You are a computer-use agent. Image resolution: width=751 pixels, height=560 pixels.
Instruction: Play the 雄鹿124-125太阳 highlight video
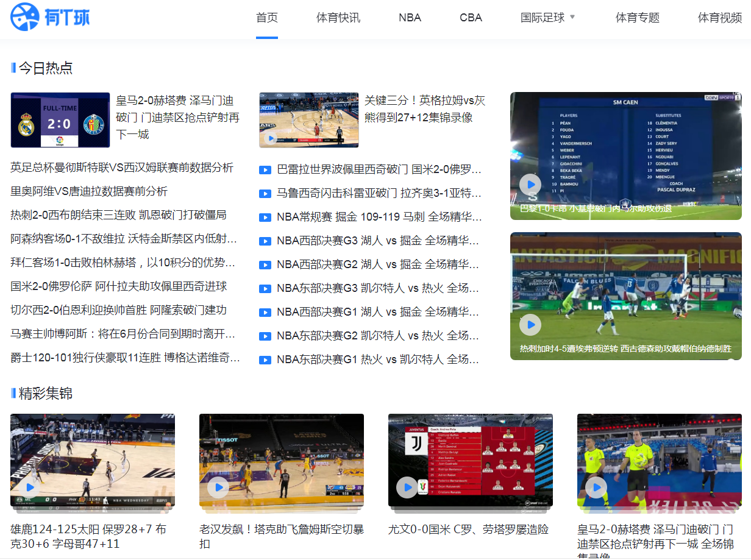coord(29,487)
